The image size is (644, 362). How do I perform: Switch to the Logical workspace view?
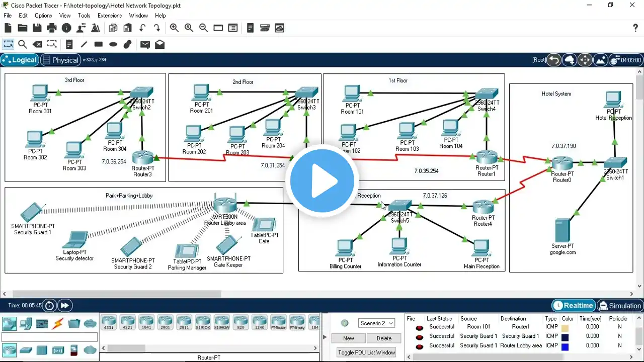pos(20,60)
